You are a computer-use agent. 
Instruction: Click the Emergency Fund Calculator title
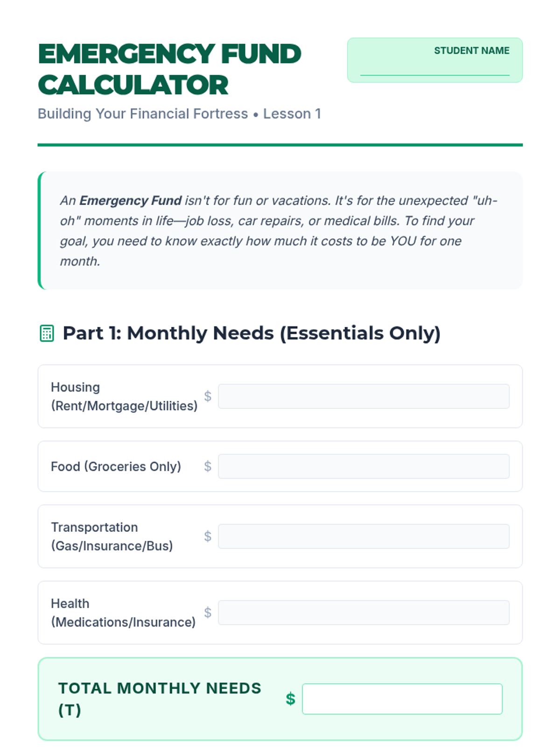169,69
